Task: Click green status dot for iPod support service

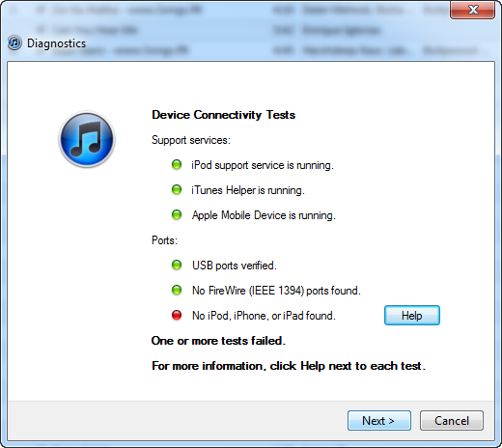Action: coord(177,164)
